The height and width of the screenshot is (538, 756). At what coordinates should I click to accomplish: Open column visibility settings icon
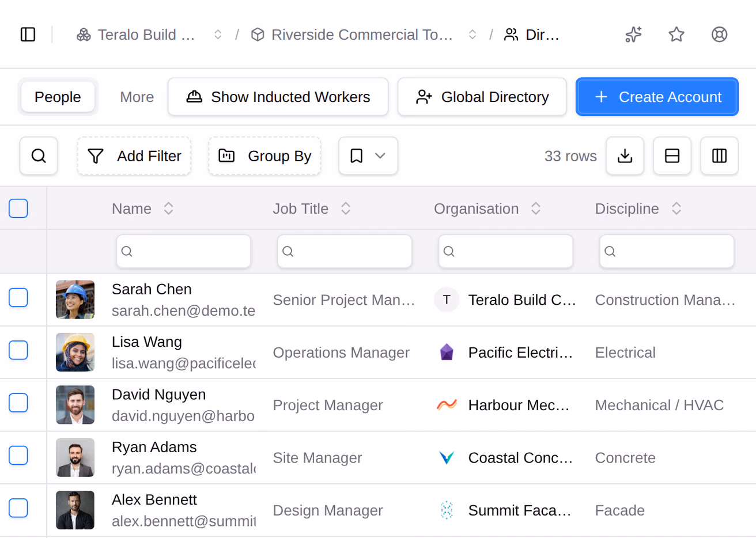click(719, 156)
